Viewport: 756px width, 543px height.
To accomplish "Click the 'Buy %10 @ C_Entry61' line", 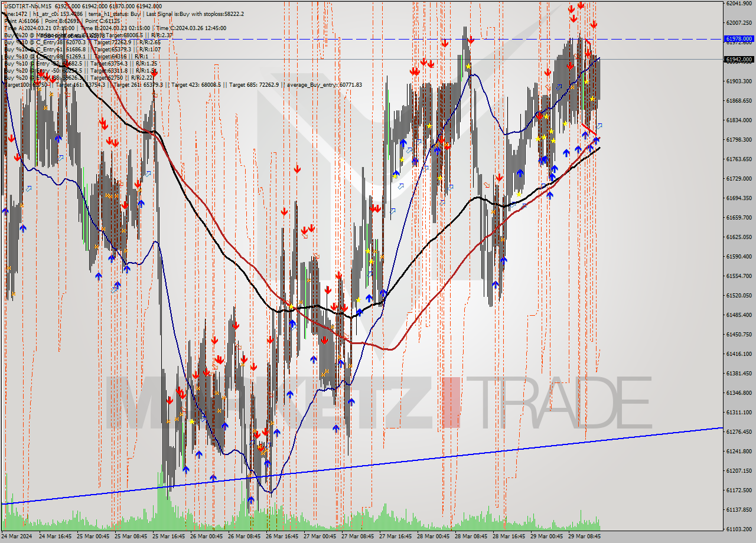I will (82, 49).
